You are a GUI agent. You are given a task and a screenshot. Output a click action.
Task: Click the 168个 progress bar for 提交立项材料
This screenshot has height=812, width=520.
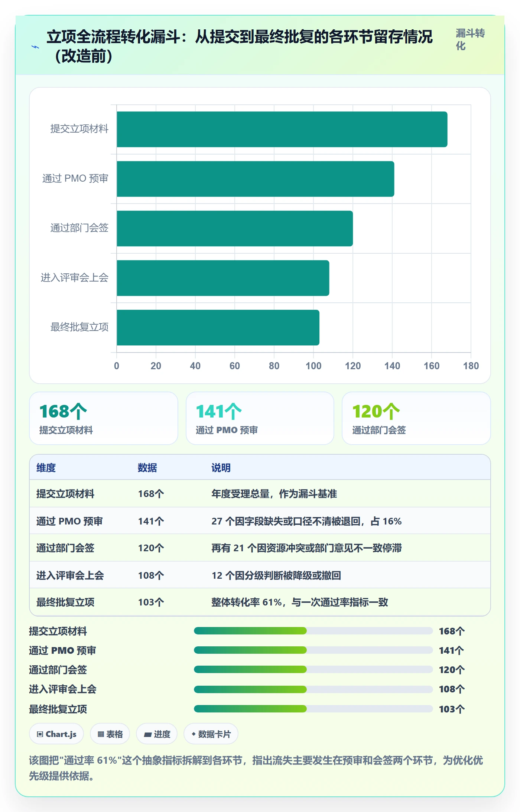[313, 631]
